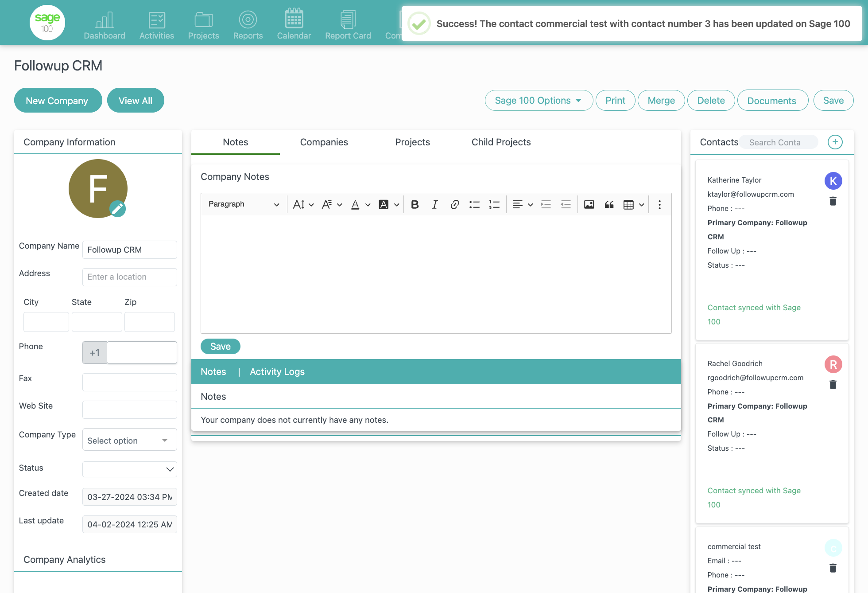Screen dimensions: 868x593
Task: Go to Activities in top navigation
Action: [x=157, y=25]
